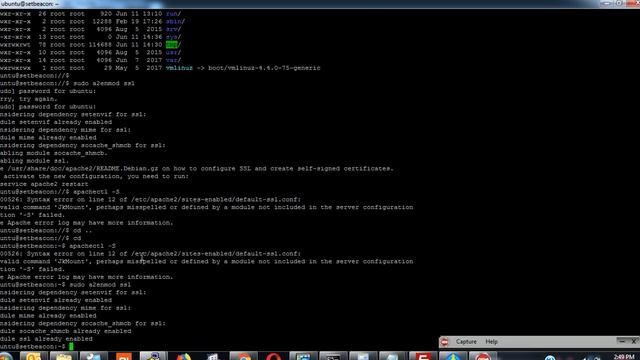Click the red 5 icon in the taskbar
The height and width of the screenshot is (360, 640).
[x=423, y=357]
